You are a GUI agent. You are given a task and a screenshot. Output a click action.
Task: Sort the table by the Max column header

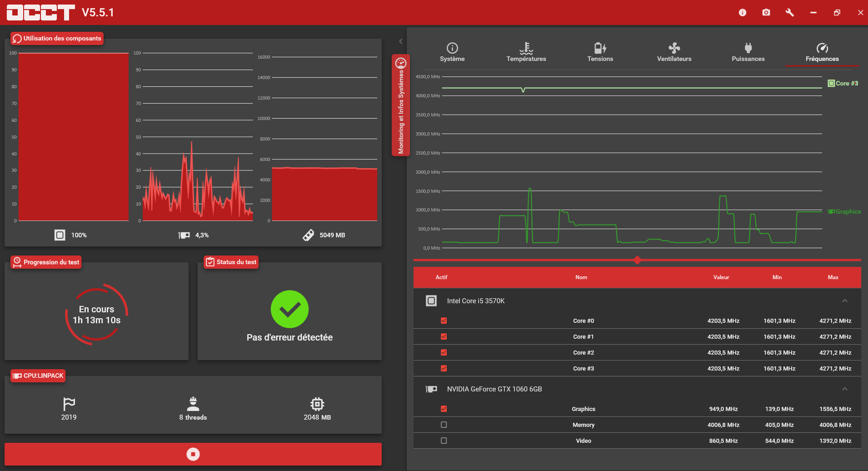point(833,277)
